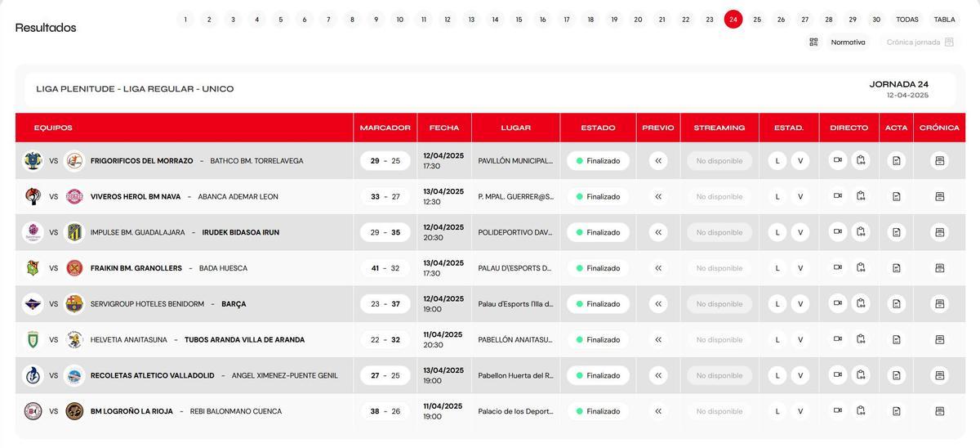980x448 pixels.
Task: Click the Barça team crest
Action: [x=74, y=304]
